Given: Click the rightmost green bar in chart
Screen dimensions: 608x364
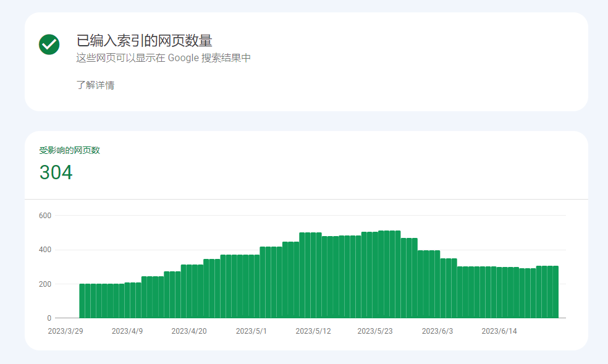Looking at the screenshot, I should (555, 292).
